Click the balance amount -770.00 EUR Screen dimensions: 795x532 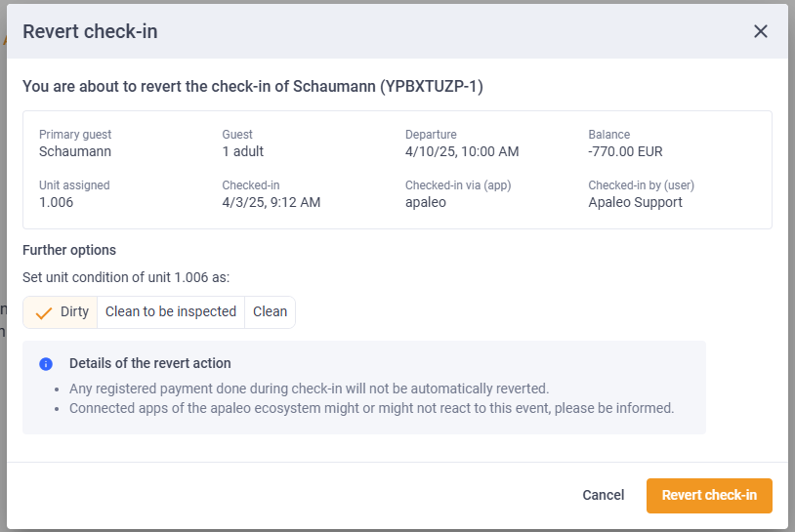[x=625, y=151]
